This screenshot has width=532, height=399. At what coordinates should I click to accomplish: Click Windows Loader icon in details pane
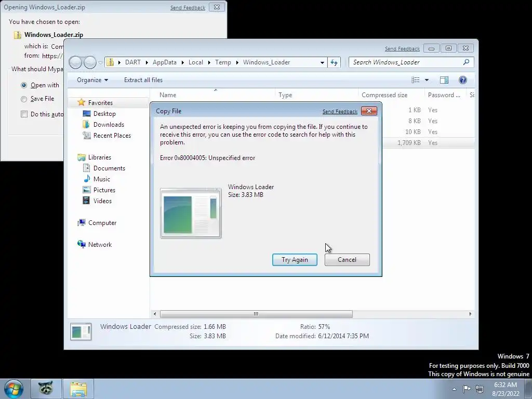coord(81,331)
